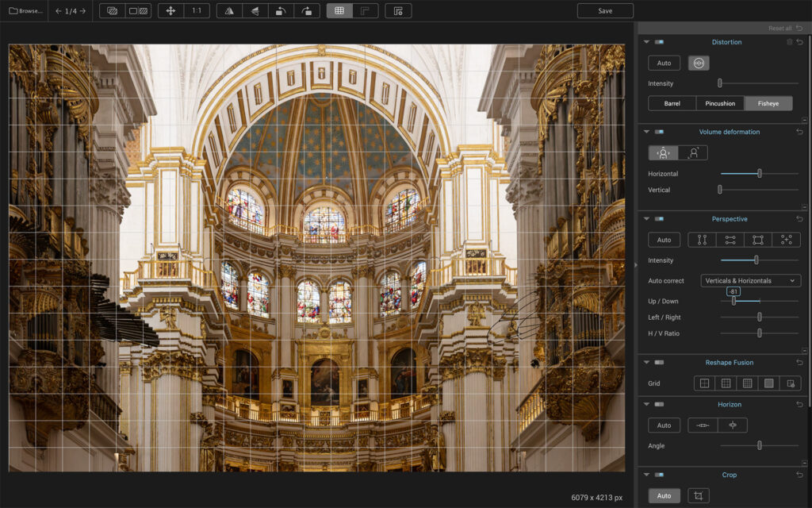Select the move/pan tool icon

(x=170, y=11)
